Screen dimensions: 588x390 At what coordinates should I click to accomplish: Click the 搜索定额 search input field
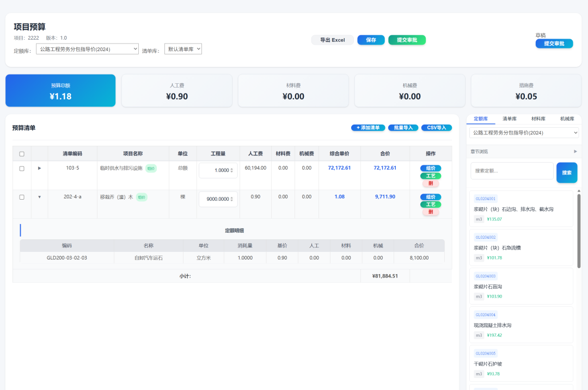pos(511,171)
